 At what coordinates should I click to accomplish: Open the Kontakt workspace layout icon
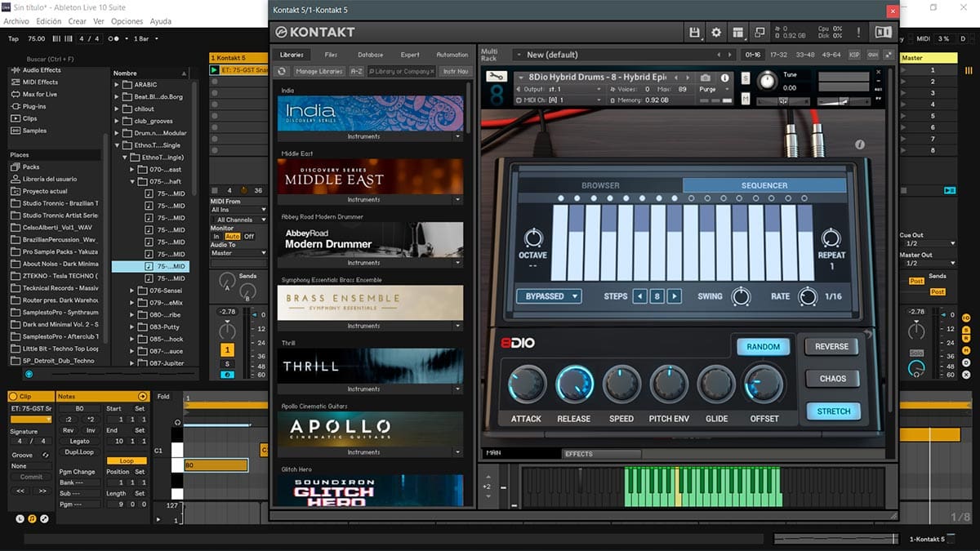tap(738, 33)
